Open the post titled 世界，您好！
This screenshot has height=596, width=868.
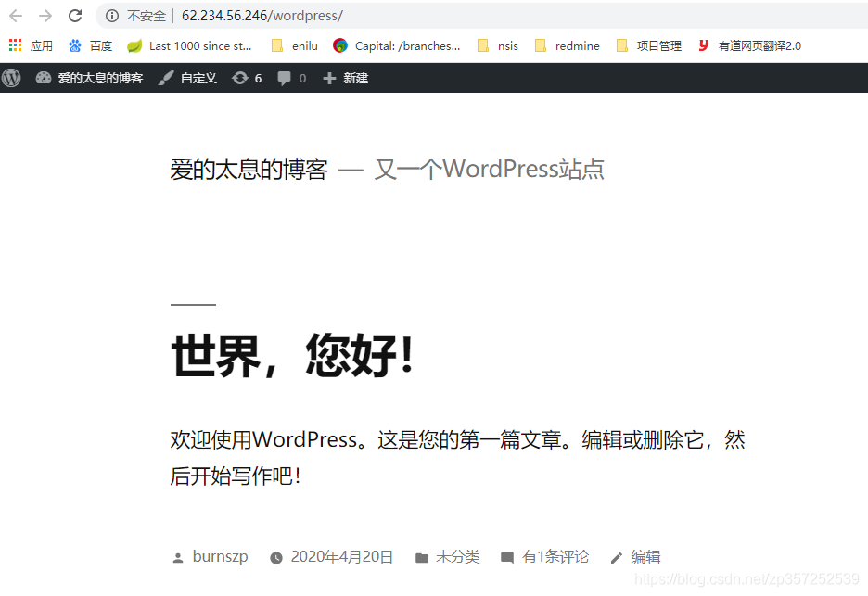(292, 355)
